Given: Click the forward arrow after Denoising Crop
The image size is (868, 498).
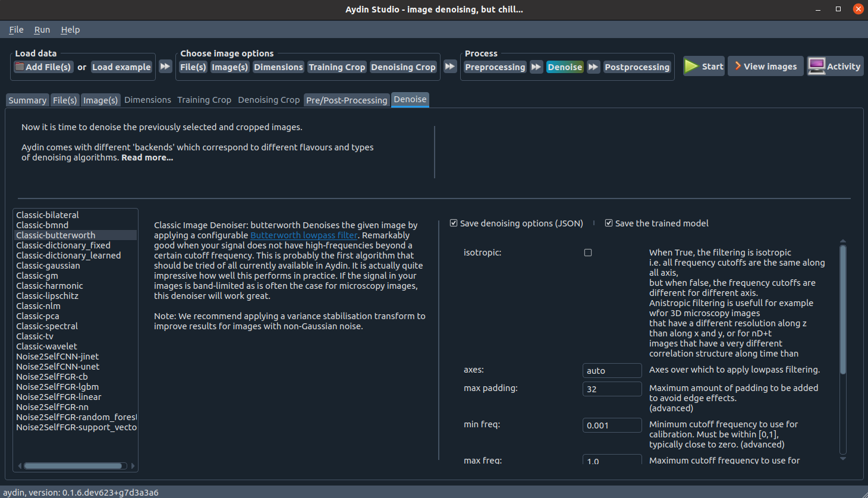Looking at the screenshot, I should coord(450,67).
